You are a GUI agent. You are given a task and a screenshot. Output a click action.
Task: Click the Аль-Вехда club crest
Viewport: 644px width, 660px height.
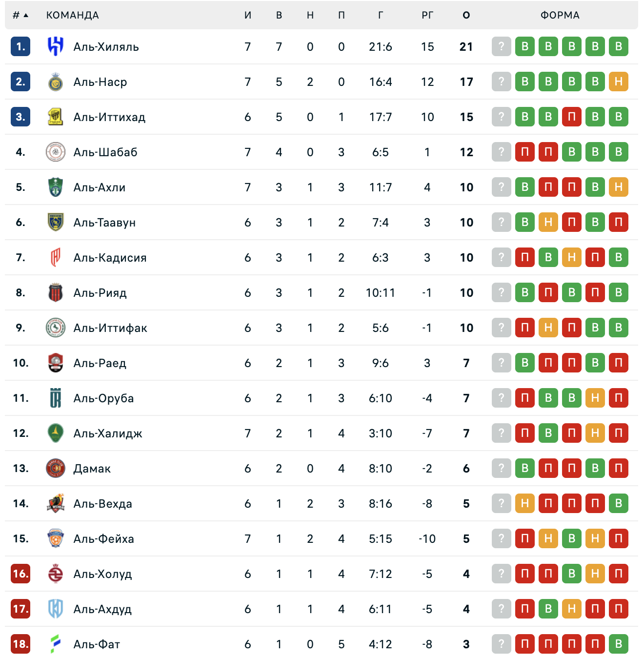pyautogui.click(x=56, y=503)
